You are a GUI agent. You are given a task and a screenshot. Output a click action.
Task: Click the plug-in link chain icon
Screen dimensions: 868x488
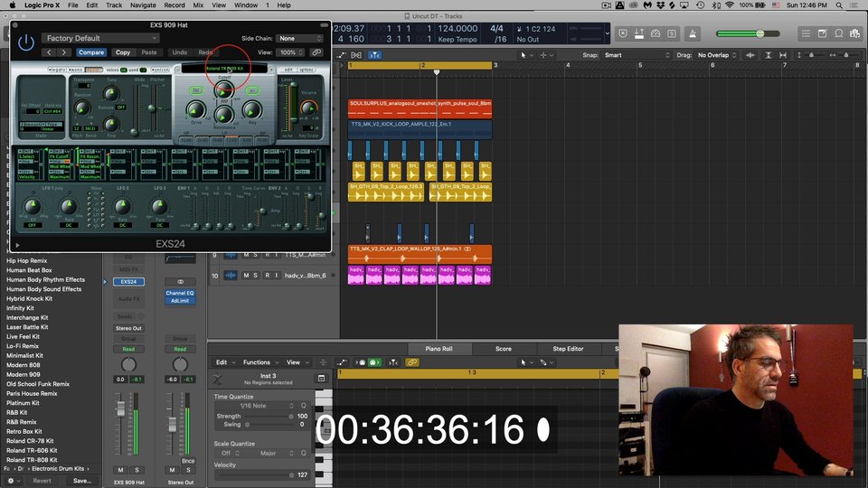click(x=316, y=52)
